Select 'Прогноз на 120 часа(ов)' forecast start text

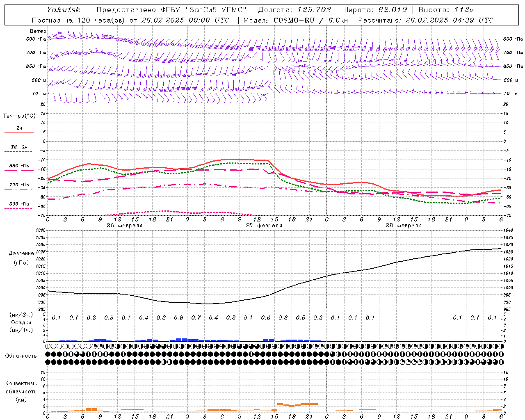tap(79, 20)
